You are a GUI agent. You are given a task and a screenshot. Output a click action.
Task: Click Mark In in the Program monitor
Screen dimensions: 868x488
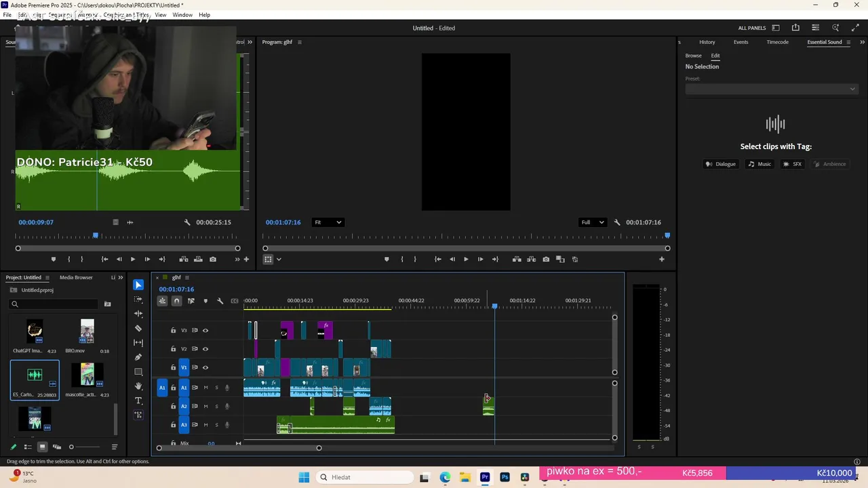(402, 259)
